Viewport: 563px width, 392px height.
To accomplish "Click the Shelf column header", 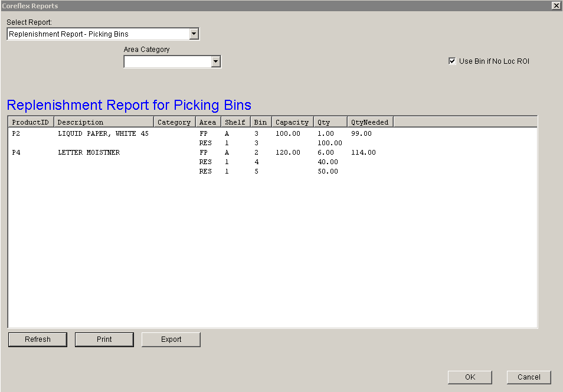I will [235, 122].
